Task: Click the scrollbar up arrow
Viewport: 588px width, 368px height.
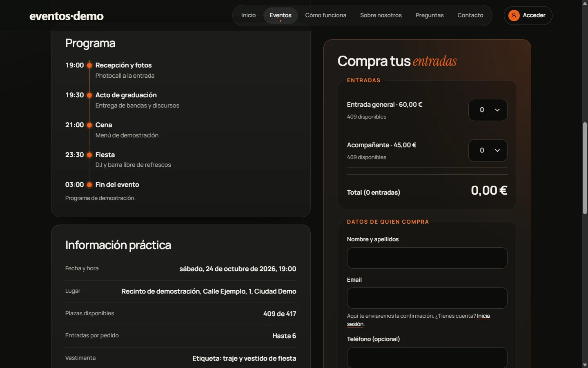Action: pos(585,3)
